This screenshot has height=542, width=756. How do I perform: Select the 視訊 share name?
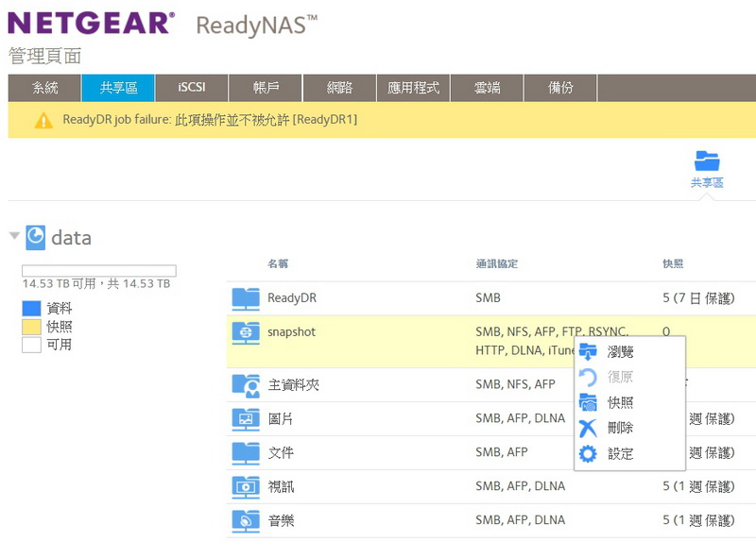pyautogui.click(x=281, y=486)
